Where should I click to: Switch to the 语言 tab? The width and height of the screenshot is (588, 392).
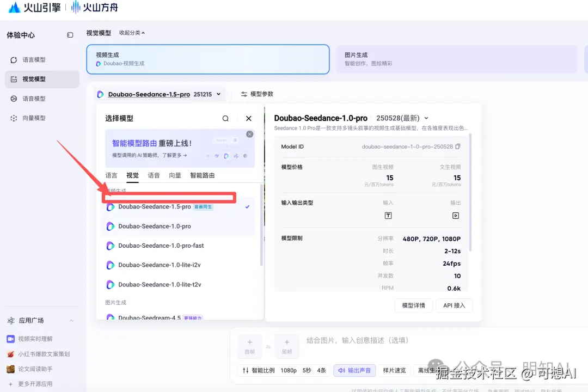(111, 175)
